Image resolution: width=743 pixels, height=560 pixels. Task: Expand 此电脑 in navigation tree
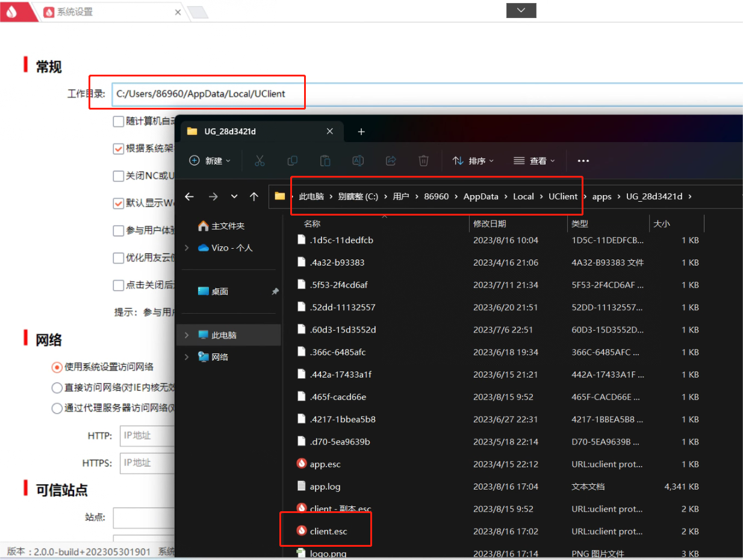tap(187, 335)
